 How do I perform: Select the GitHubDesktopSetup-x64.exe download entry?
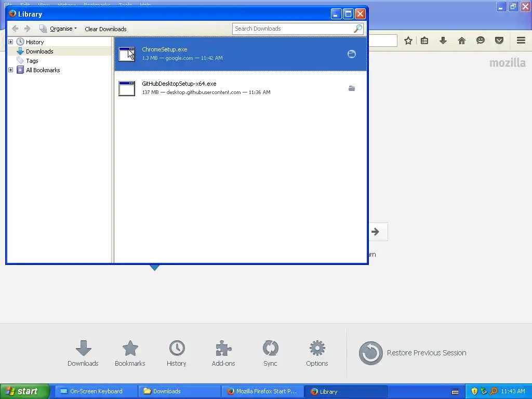(240, 88)
